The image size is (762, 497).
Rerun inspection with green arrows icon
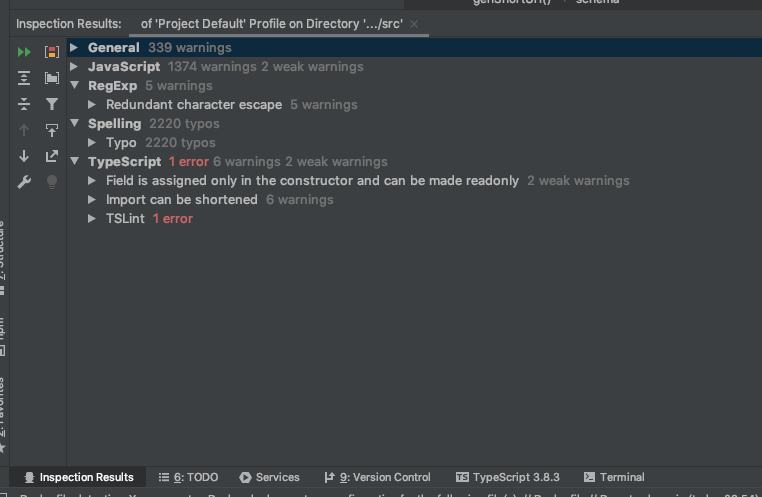pyautogui.click(x=24, y=52)
